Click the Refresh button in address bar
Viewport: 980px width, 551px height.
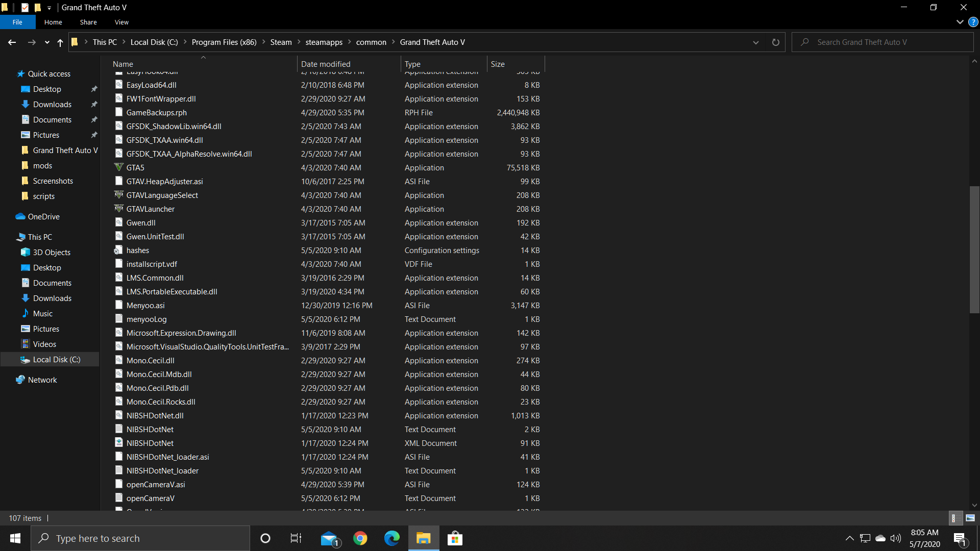(775, 42)
